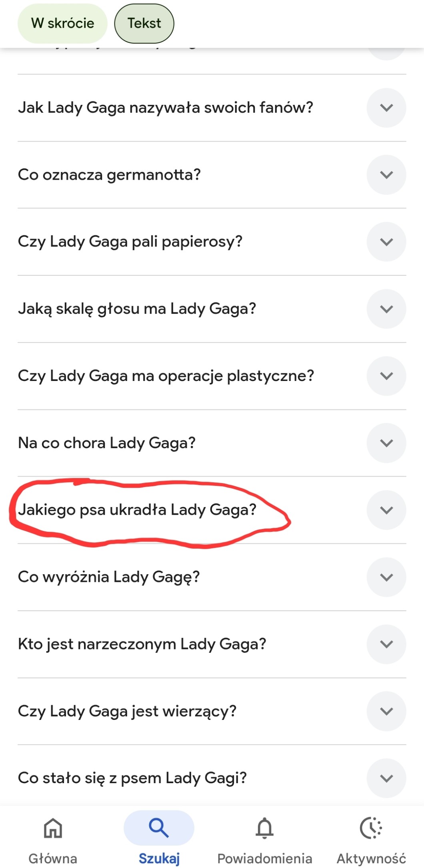424x868 pixels.
Task: Expand 'Kto jest narzeczonym Lady Gaga?' chevron
Action: 386,644
